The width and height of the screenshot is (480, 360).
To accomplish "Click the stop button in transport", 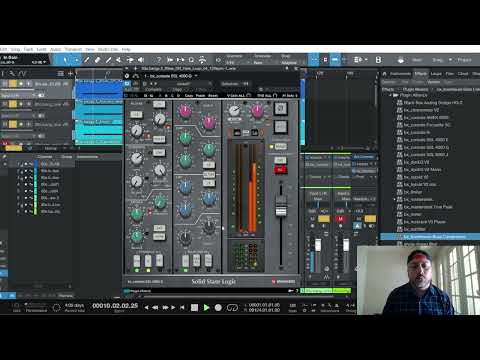I will pos(194,307).
